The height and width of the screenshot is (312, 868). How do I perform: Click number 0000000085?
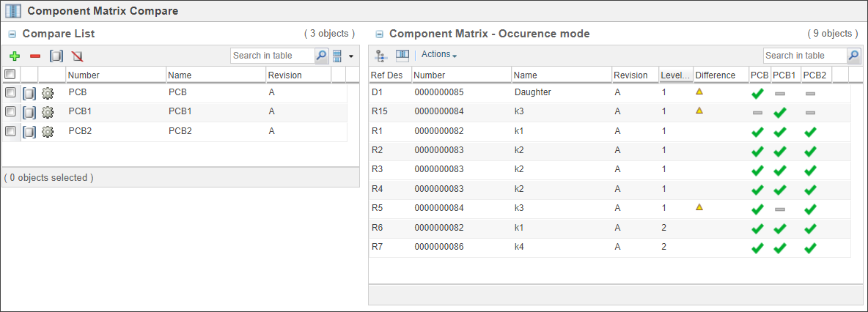click(439, 92)
